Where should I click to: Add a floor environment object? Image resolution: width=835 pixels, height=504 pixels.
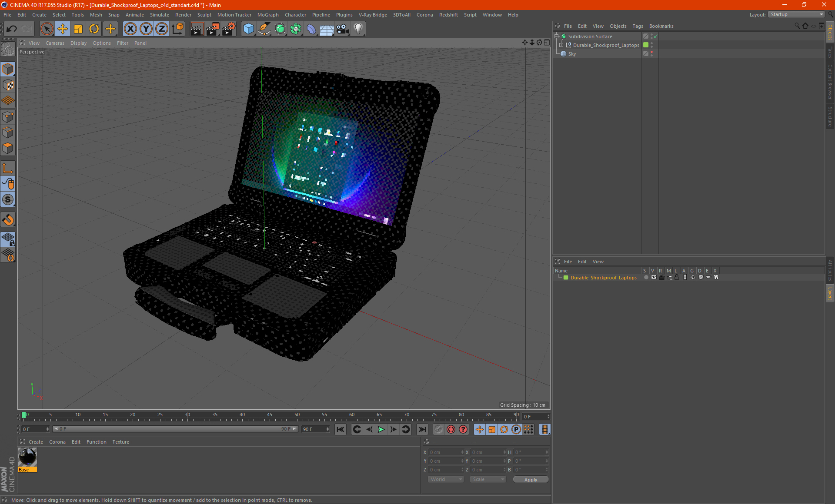point(327,29)
